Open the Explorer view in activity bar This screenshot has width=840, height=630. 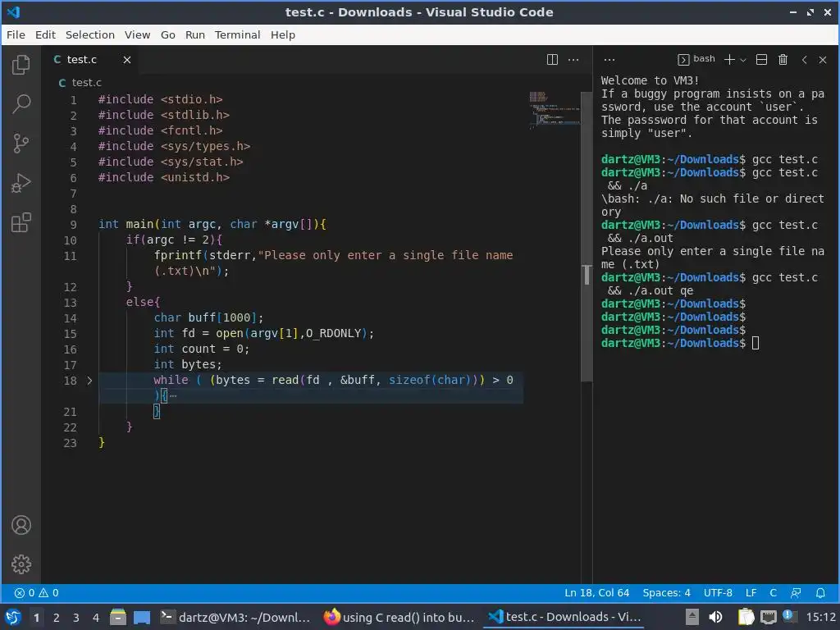coord(21,65)
